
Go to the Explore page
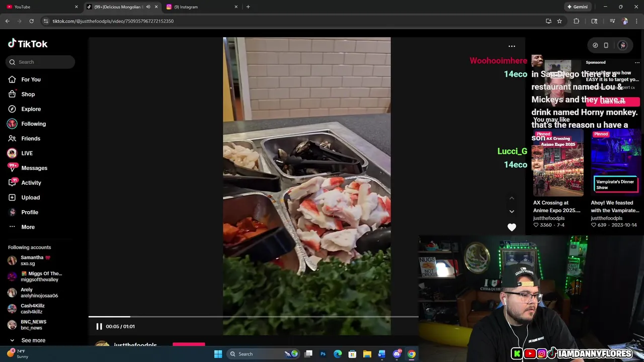pos(30,109)
